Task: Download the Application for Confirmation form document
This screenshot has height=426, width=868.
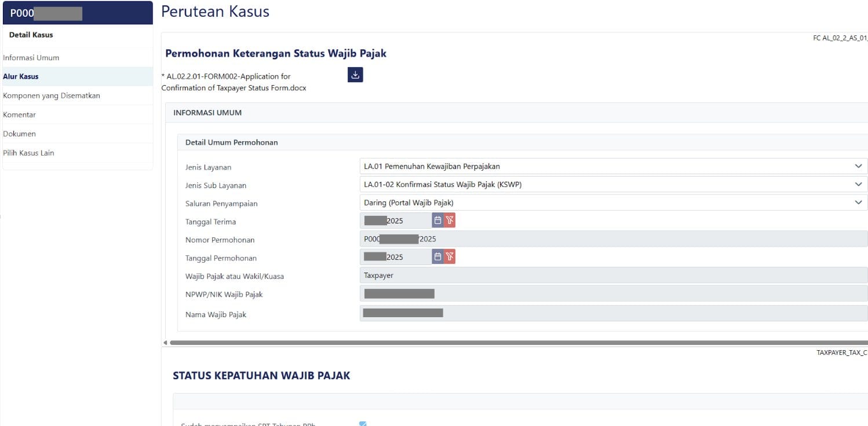Action: click(x=355, y=75)
